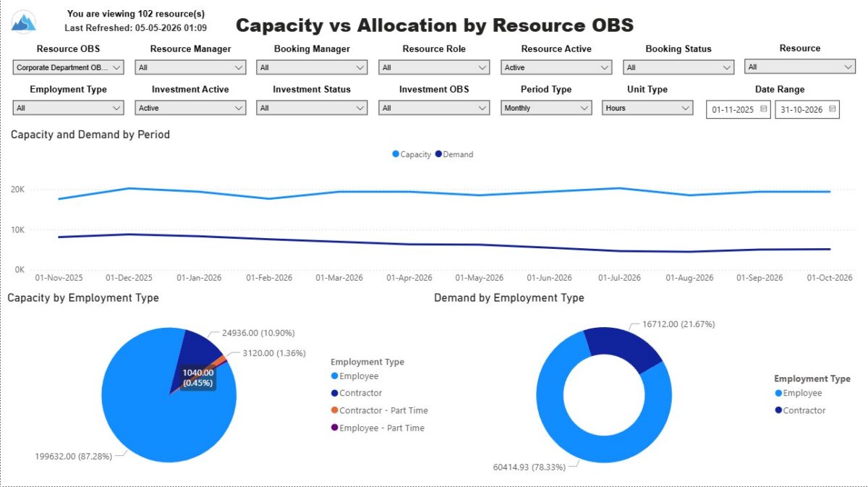Click Employee legend item in Capacity pie
Screen dimensions: 868x487
tap(354, 376)
